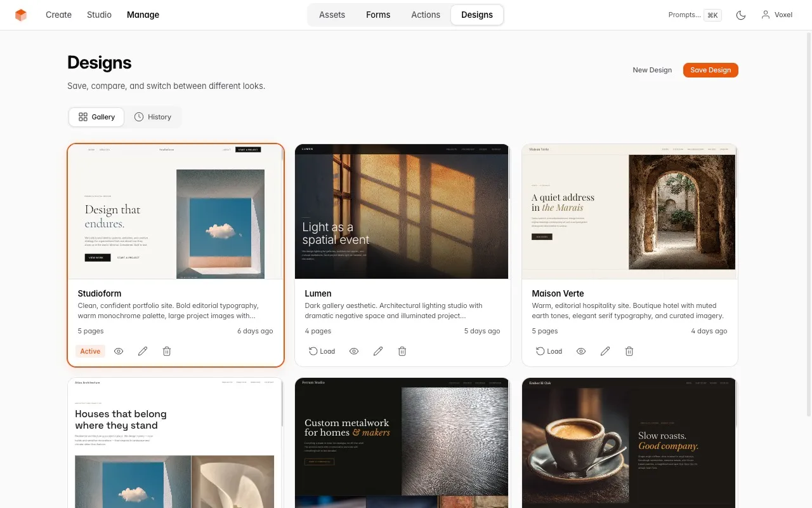Viewport: 812px width, 508px height.
Task: Preview Maison Verte with the eye icon
Action: [x=580, y=351]
